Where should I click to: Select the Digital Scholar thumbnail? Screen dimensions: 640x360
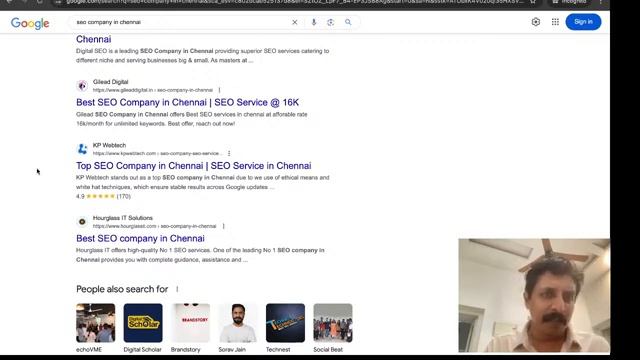pos(143,323)
